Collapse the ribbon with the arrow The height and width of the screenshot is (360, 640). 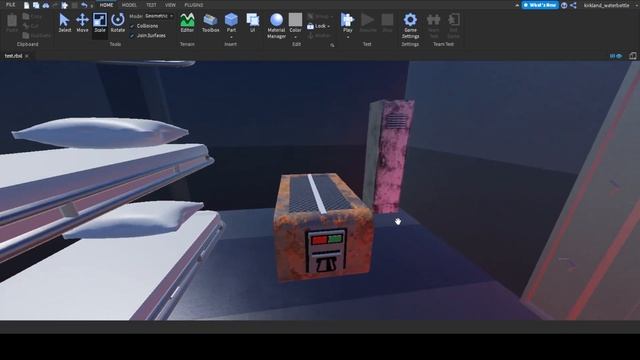517,5
